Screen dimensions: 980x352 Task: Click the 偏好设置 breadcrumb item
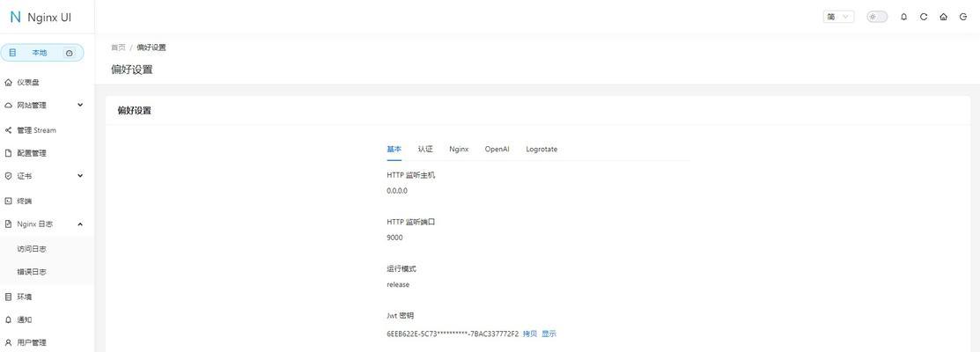(151, 48)
